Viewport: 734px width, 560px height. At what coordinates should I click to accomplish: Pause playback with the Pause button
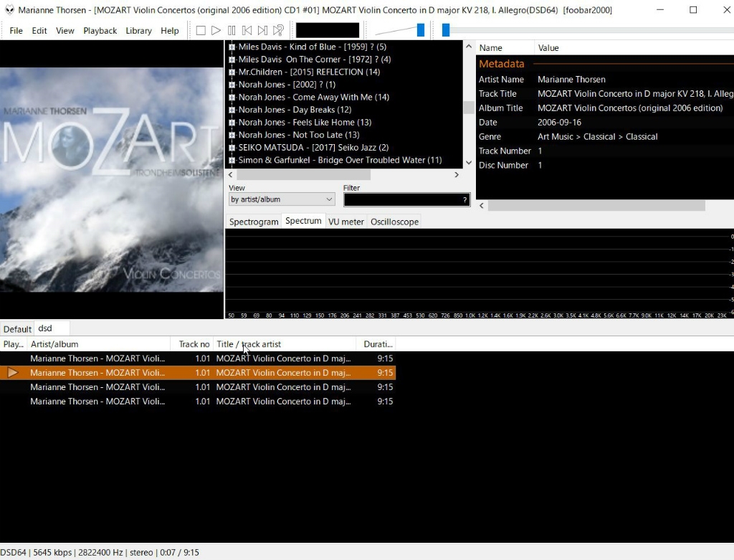click(232, 30)
